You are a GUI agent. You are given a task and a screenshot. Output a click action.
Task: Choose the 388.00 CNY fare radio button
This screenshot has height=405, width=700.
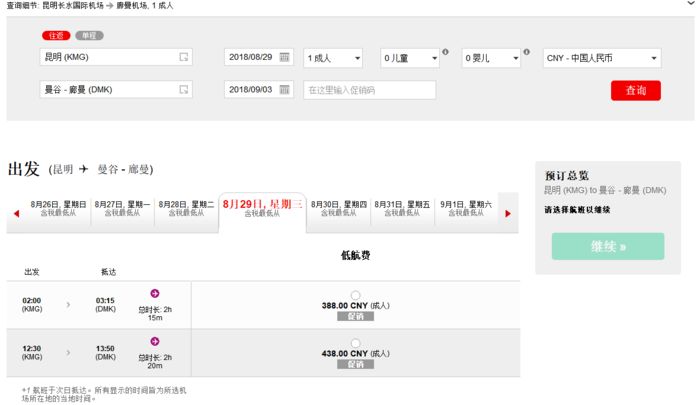click(x=355, y=295)
